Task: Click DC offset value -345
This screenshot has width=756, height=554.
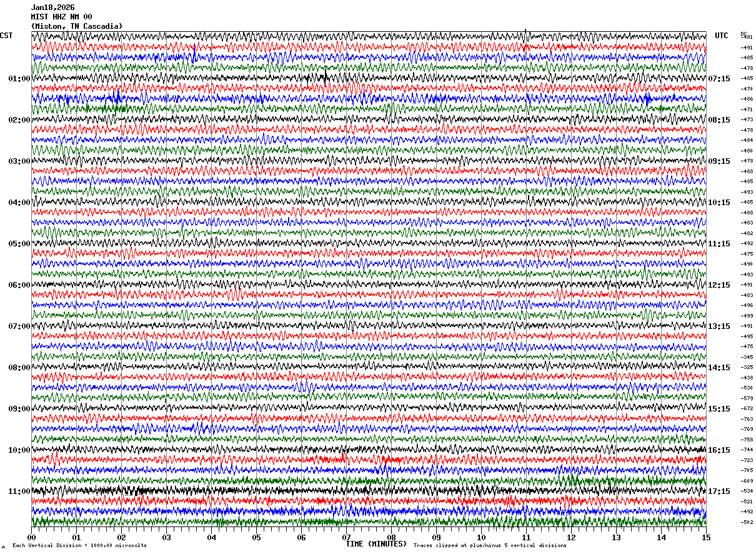Action: tap(747, 357)
